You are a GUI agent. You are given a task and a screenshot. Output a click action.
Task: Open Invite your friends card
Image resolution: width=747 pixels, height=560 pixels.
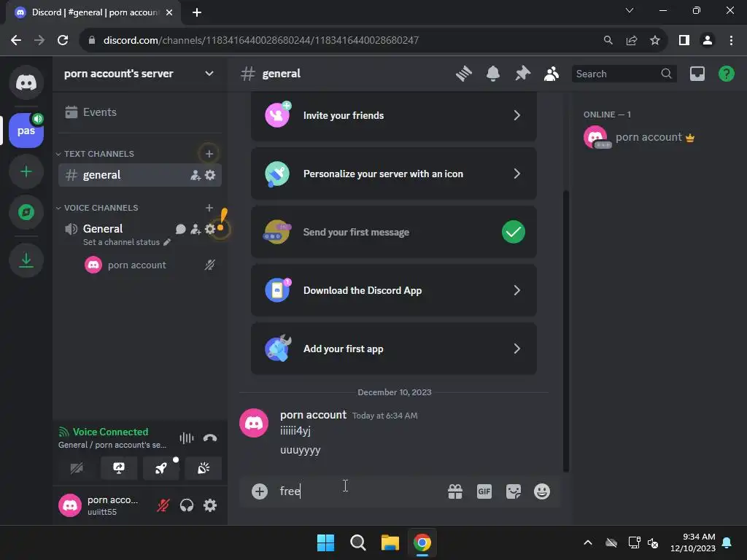tap(393, 116)
